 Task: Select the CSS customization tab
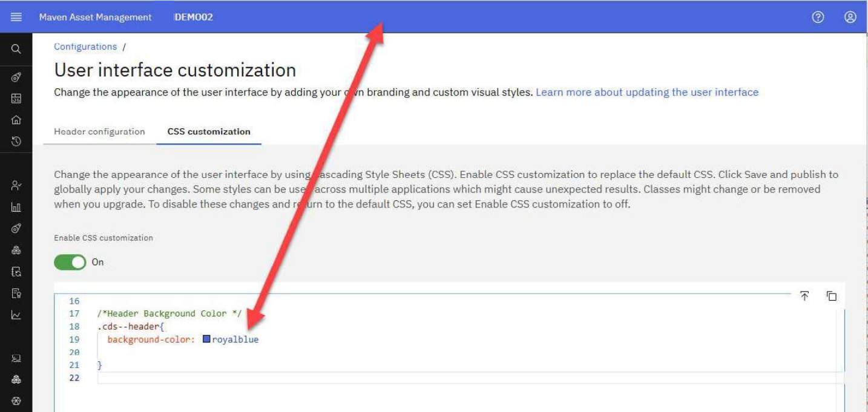pyautogui.click(x=209, y=131)
